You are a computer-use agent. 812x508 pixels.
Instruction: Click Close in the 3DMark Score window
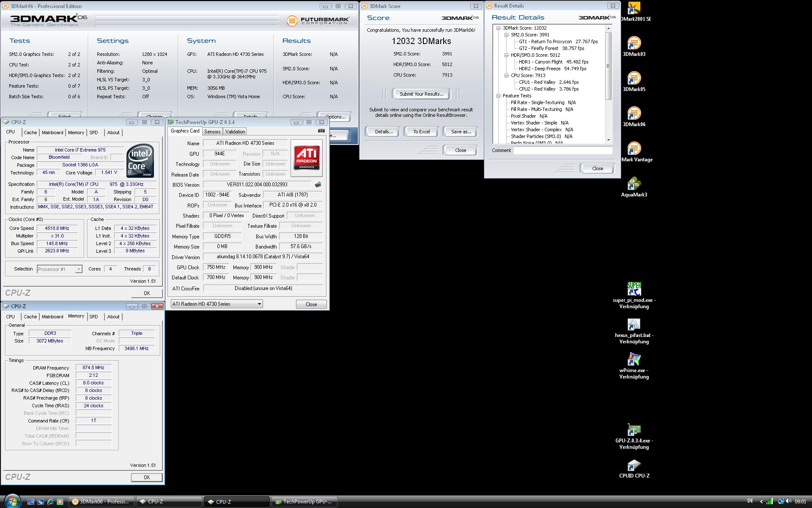click(x=460, y=150)
